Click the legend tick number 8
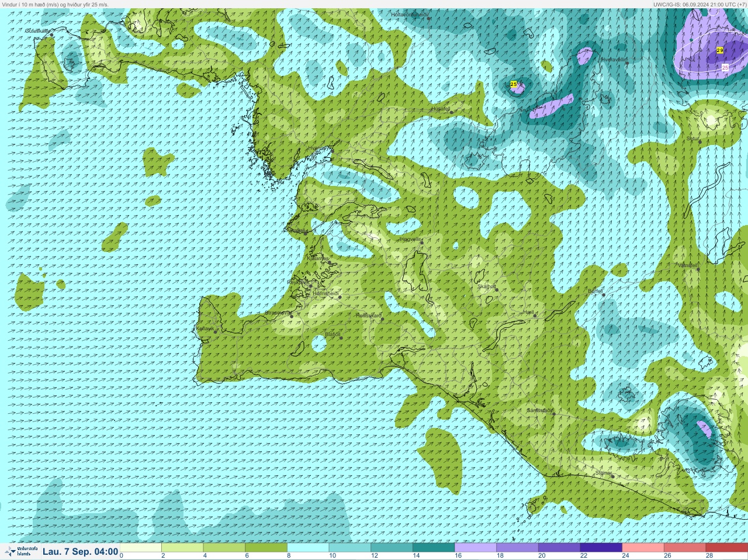The width and height of the screenshot is (748, 560). click(289, 556)
